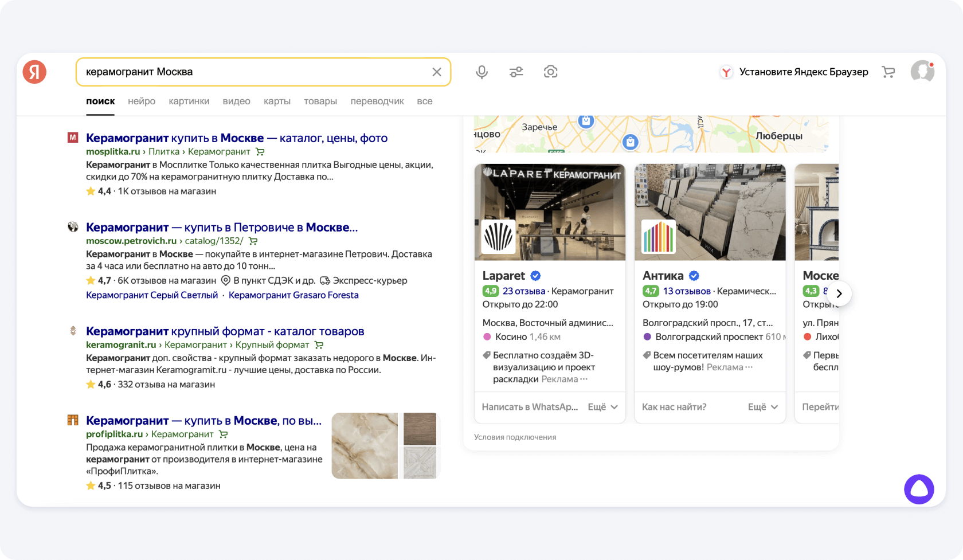This screenshot has height=560, width=963.
Task: Open search settings sliders icon
Action: pyautogui.click(x=516, y=72)
